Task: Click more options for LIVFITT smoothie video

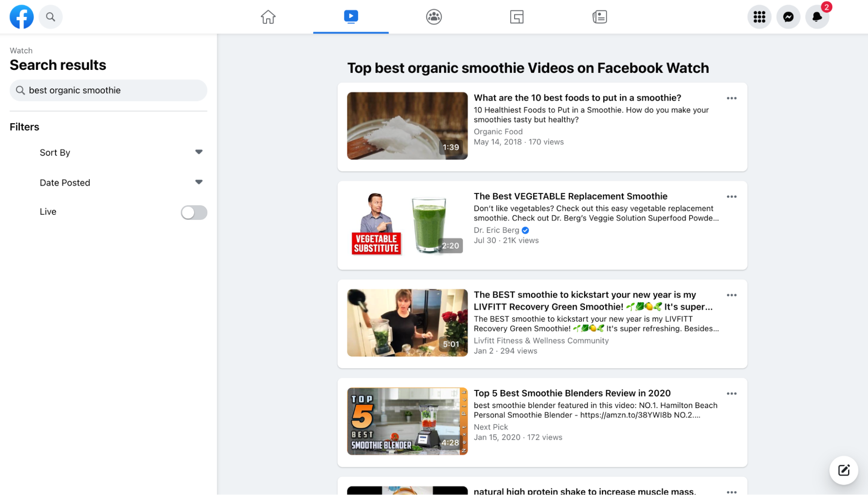Action: 732,295
